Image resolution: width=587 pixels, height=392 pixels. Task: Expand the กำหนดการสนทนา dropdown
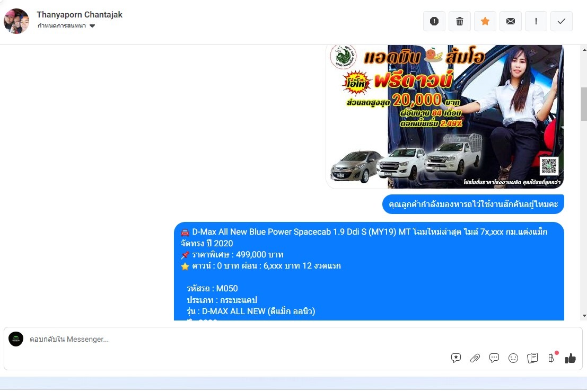[x=66, y=26]
